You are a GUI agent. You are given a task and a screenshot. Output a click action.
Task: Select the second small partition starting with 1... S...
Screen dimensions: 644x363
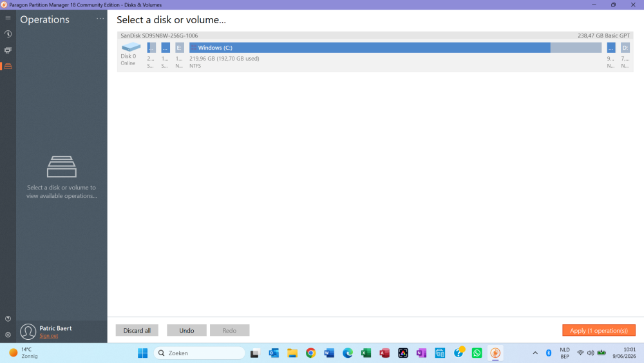(x=165, y=48)
